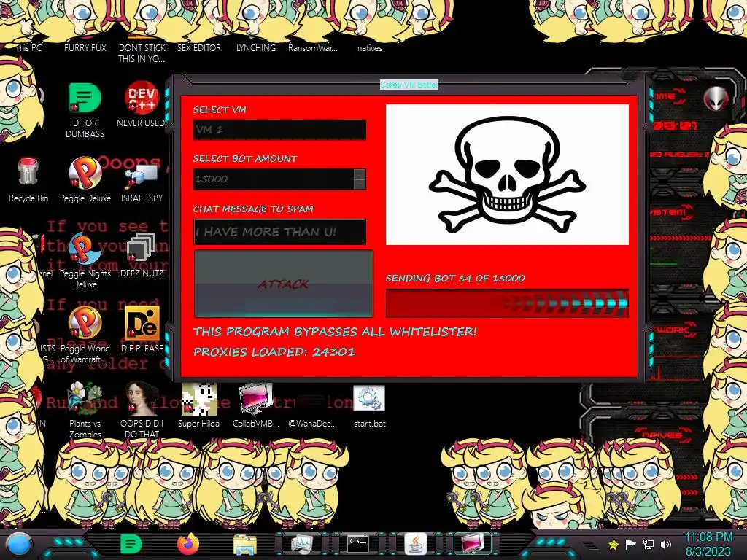Open the volume speaker tray icon
The image size is (747, 560).
666,544
